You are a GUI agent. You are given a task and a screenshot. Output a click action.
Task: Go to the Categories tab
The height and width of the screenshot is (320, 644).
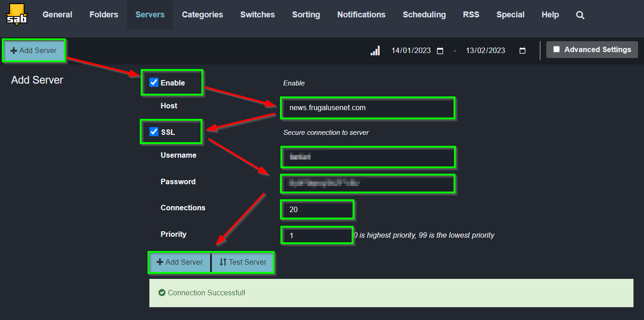pyautogui.click(x=202, y=15)
